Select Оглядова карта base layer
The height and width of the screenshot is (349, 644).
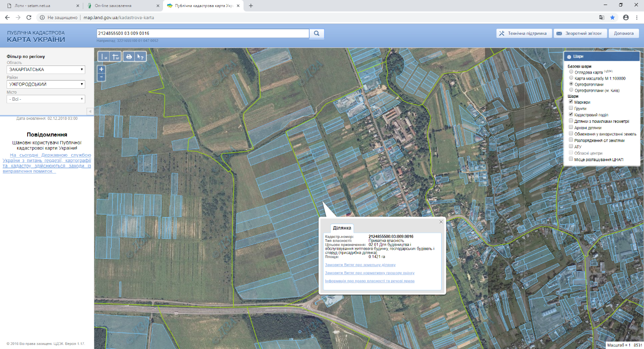tap(571, 72)
